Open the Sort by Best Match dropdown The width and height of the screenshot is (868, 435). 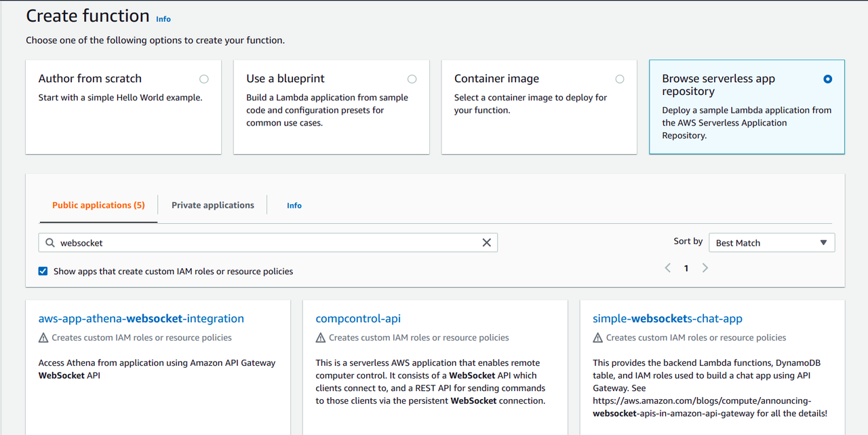[771, 243]
